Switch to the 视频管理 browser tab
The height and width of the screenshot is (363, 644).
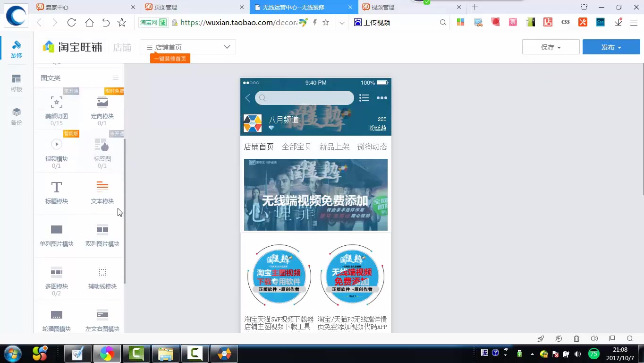413,7
